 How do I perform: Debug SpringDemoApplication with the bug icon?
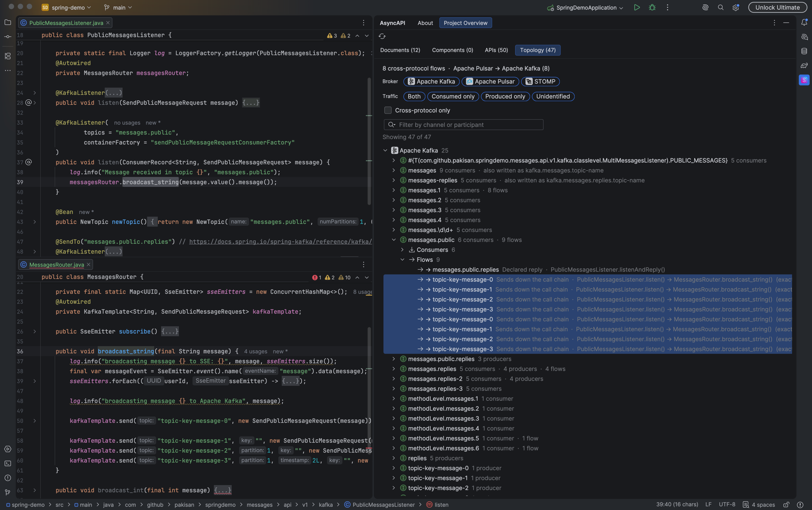tap(652, 7)
